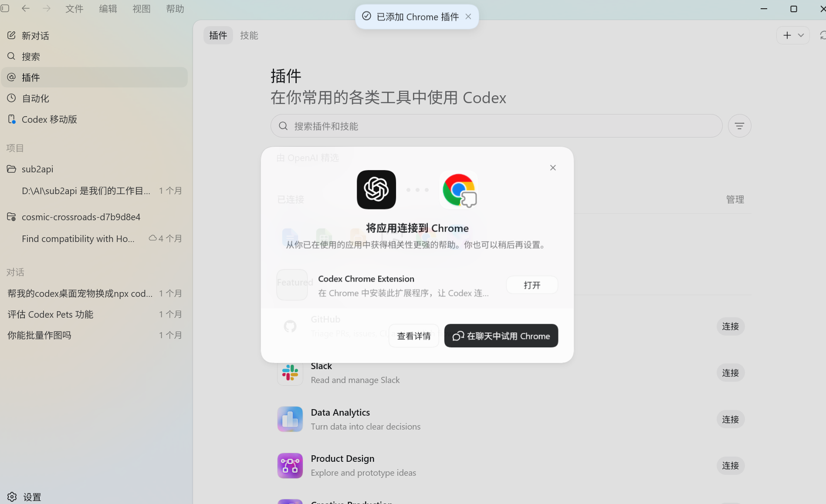Viewport: 826px width, 504px height.
Task: Open 自动化 in the sidebar
Action: point(94,98)
